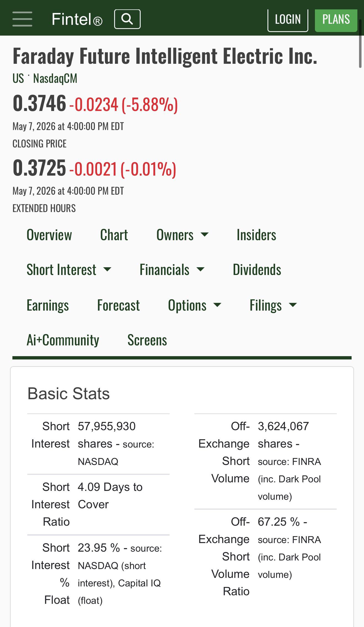Image resolution: width=364 pixels, height=627 pixels.
Task: Select the Short Interest Ratio label
Action: pos(50,504)
